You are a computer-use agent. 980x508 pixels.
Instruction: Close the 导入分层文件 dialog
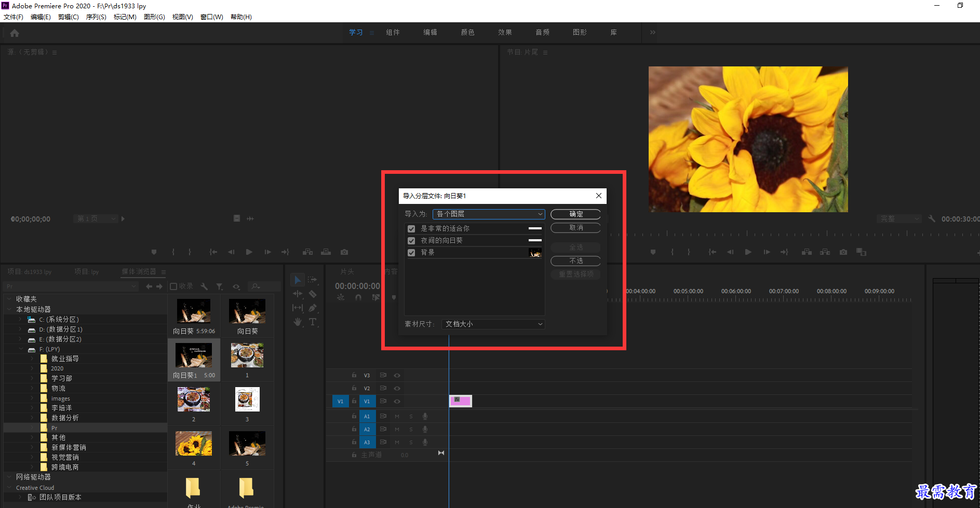coord(598,196)
